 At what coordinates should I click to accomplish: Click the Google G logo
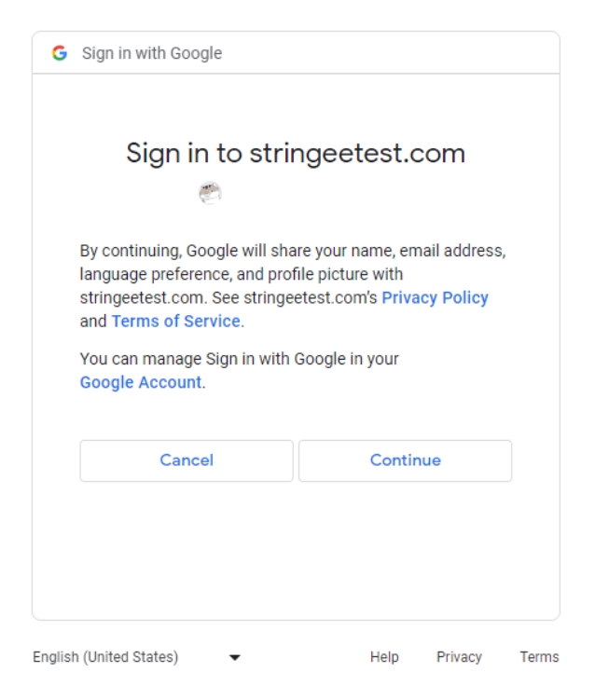61,53
